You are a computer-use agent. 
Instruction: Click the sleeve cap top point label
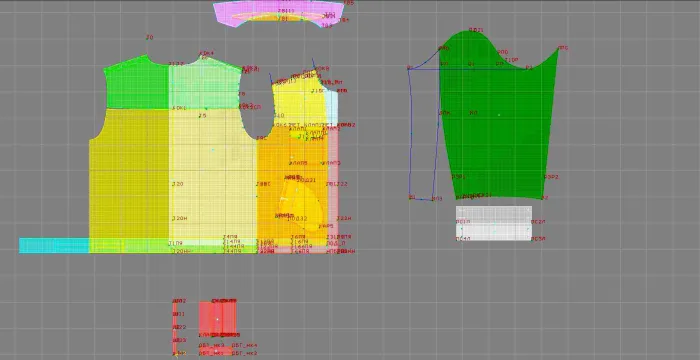tap(476, 30)
